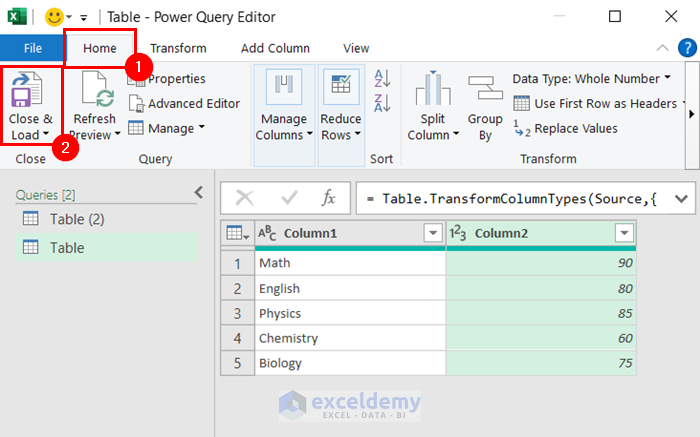Click the Refresh Preview icon
Viewport: 700px width, 437px height.
click(98, 91)
